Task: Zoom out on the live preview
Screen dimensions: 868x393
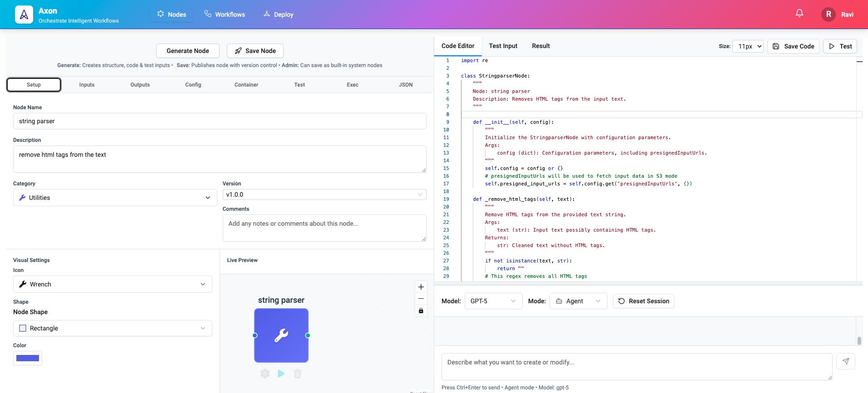Action: coord(421,299)
